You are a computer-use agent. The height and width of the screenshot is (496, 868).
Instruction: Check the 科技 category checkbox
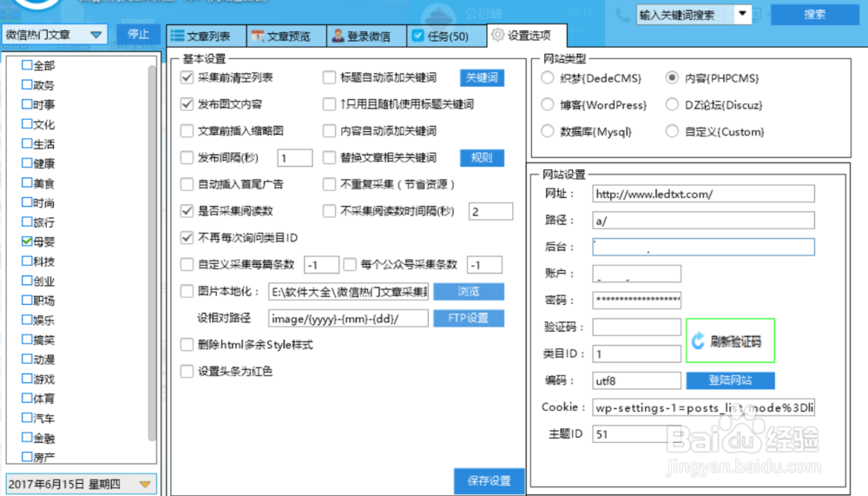tap(27, 261)
